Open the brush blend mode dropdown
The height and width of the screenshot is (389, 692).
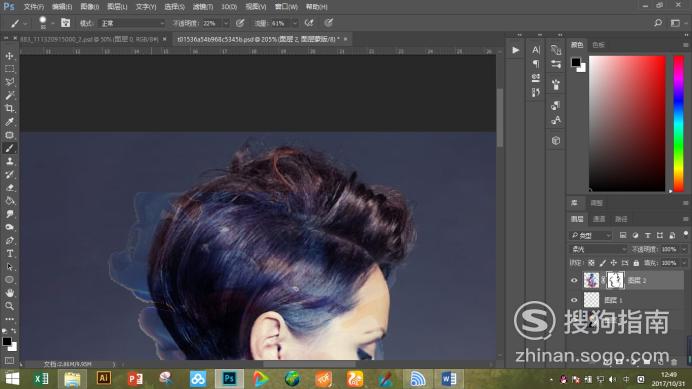coord(132,23)
